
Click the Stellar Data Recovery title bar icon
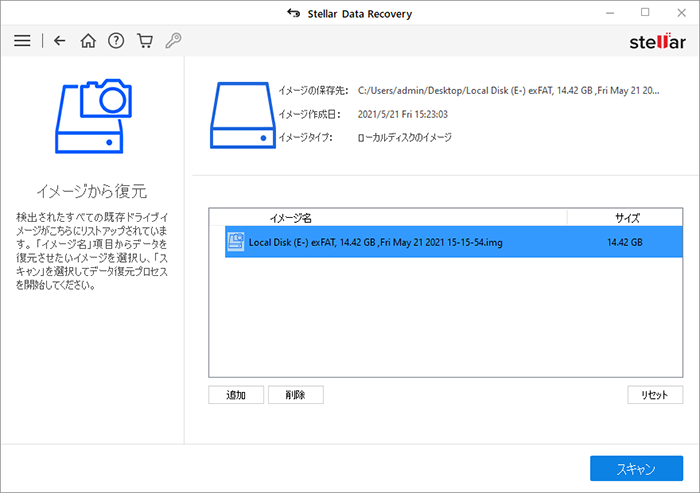(293, 13)
